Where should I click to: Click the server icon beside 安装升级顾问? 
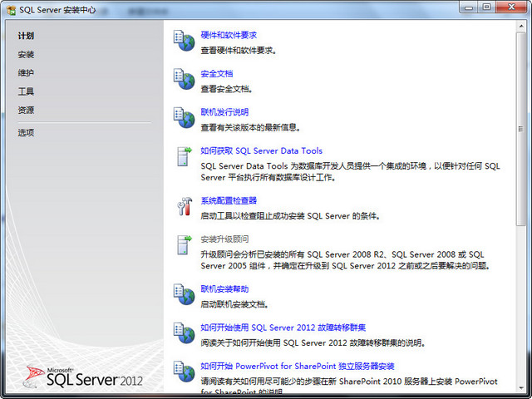click(184, 244)
